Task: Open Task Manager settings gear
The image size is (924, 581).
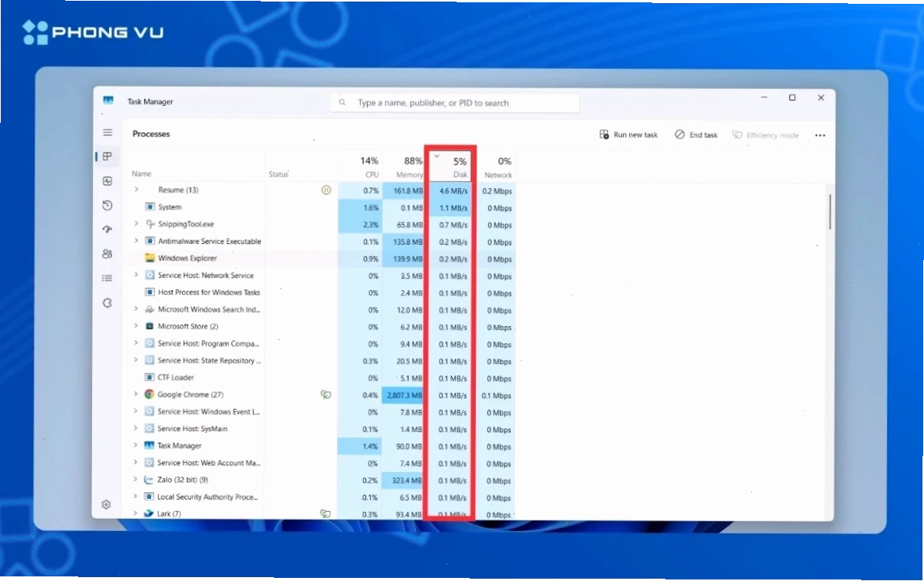Action: (x=107, y=504)
